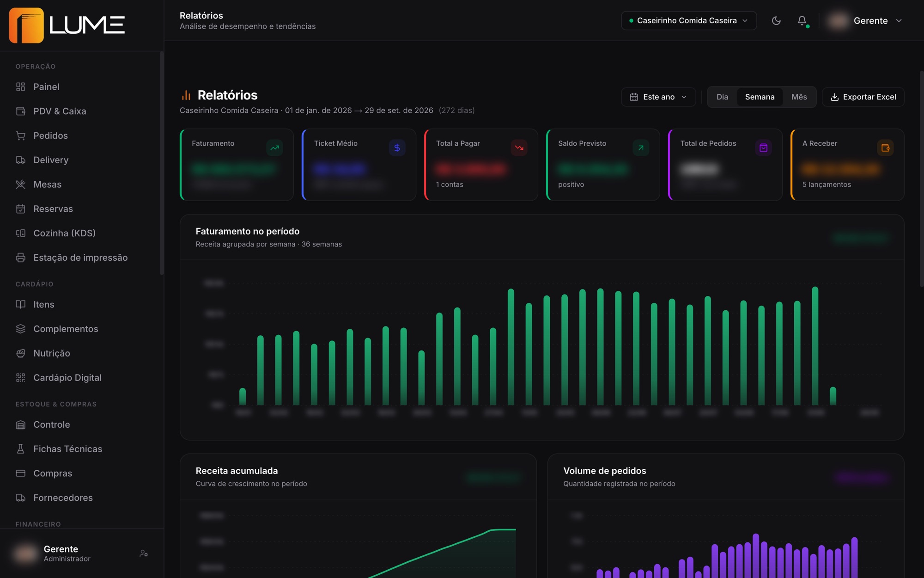Click the A Receber wallet icon
The height and width of the screenshot is (578, 924).
[x=885, y=148]
